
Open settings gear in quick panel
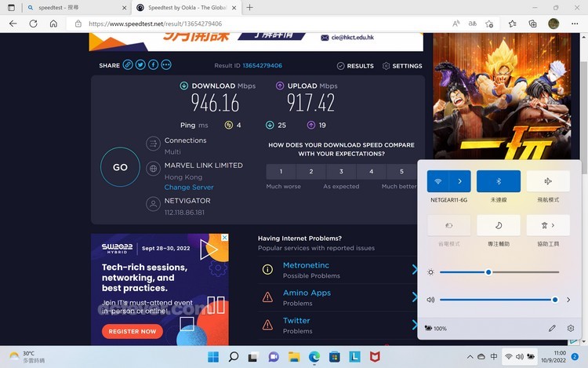[x=571, y=329]
